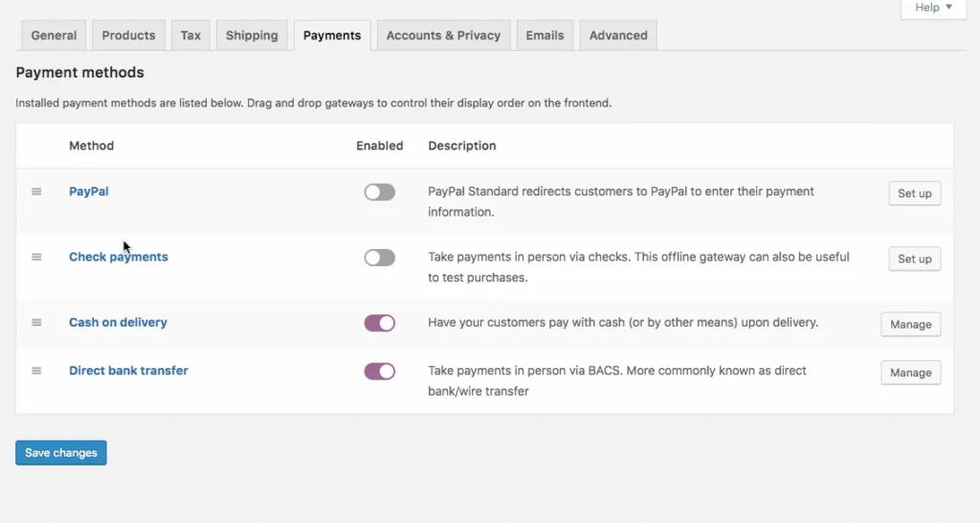Open the Direct bank transfer link

128,371
